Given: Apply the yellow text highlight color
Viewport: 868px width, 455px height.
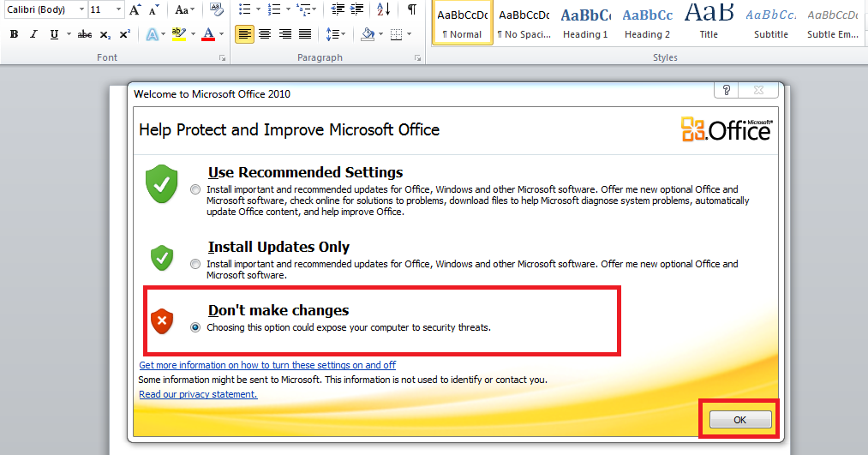Looking at the screenshot, I should click(179, 34).
